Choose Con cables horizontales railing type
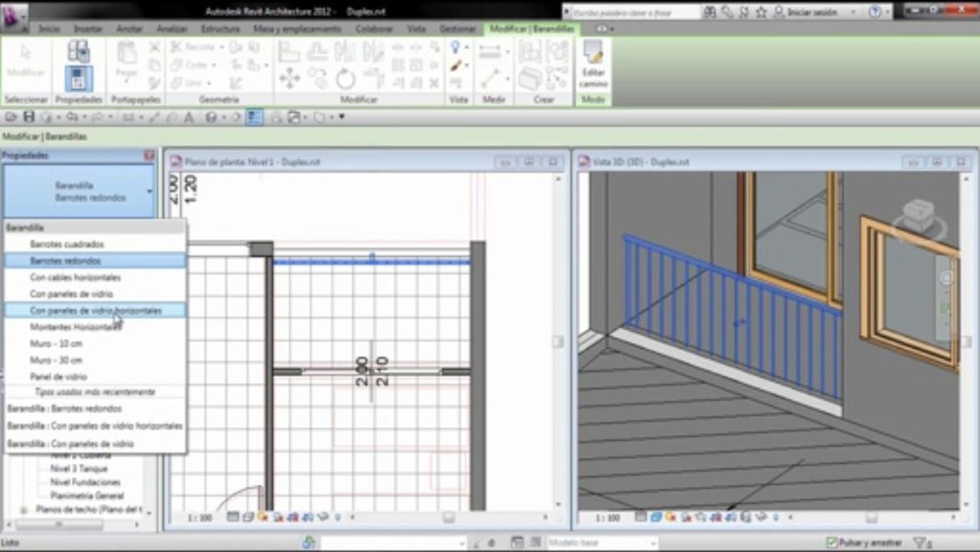The width and height of the screenshot is (980, 552). click(x=95, y=278)
